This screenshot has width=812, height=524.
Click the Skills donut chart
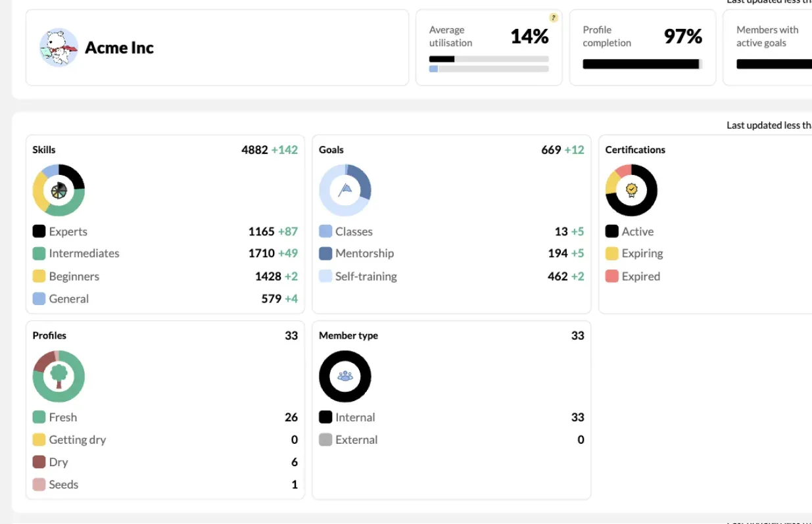click(x=59, y=190)
